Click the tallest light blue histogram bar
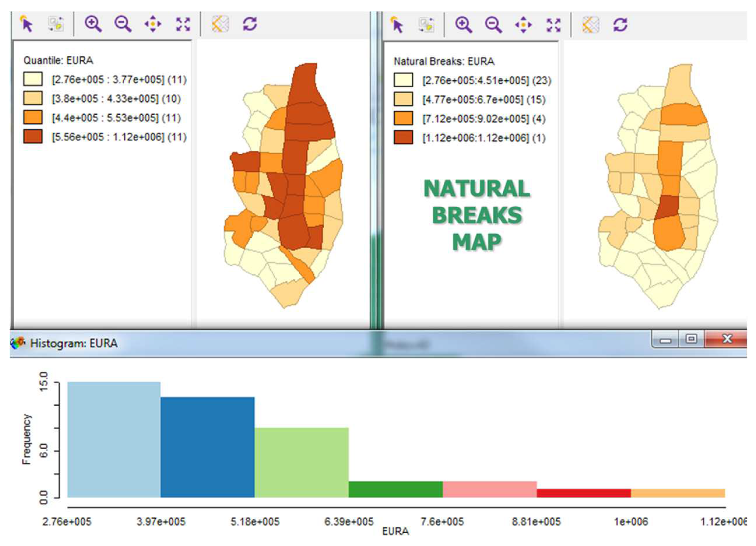Image resolution: width=756 pixels, height=546 pixels. tap(114, 439)
